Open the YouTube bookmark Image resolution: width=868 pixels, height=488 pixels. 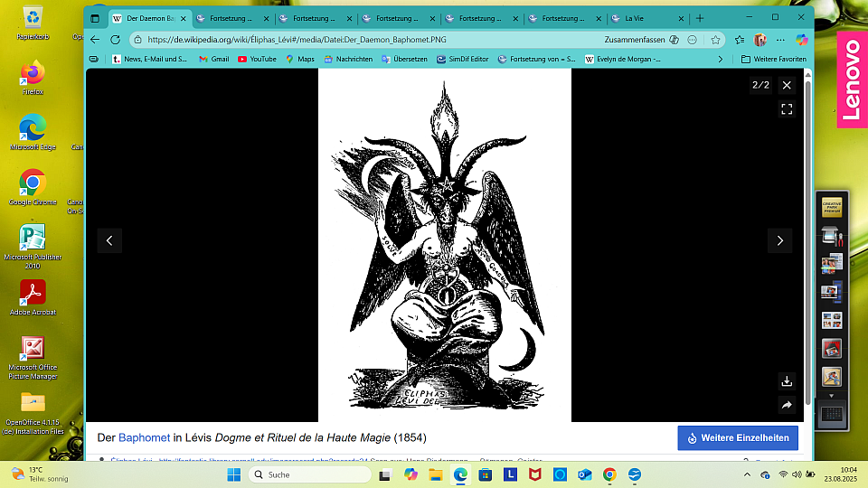coord(257,60)
